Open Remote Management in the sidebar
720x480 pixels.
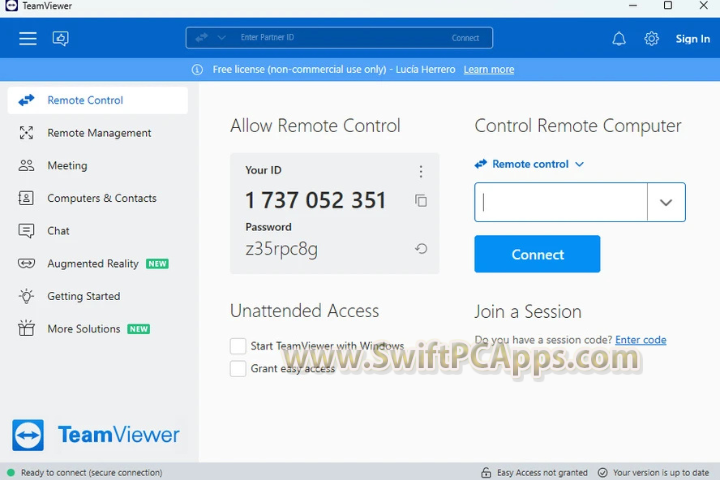click(x=98, y=133)
